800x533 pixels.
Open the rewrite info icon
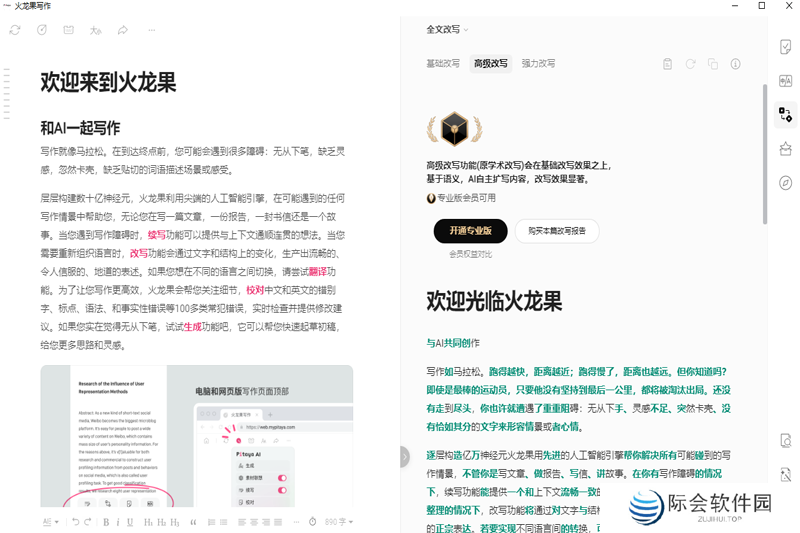(x=735, y=64)
